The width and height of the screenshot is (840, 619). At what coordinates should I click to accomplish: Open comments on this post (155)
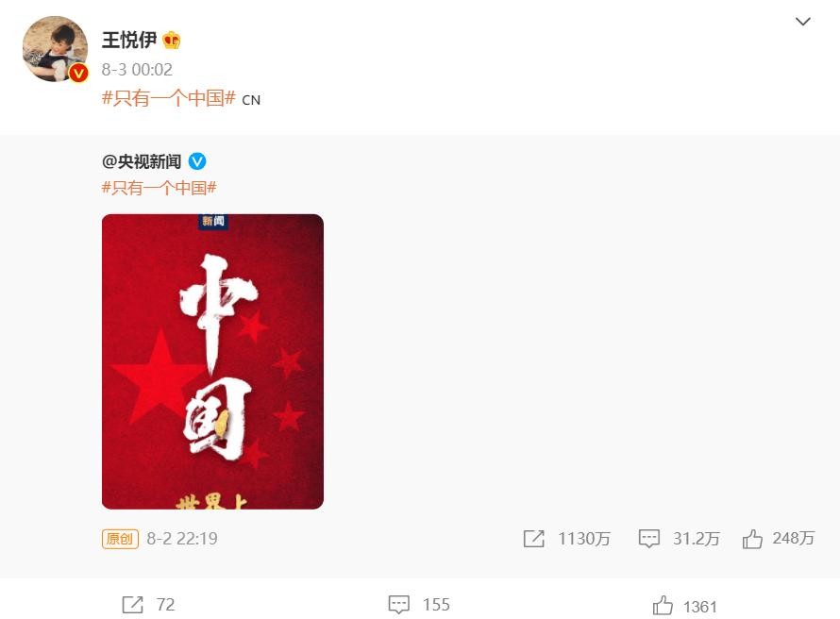coord(398,605)
